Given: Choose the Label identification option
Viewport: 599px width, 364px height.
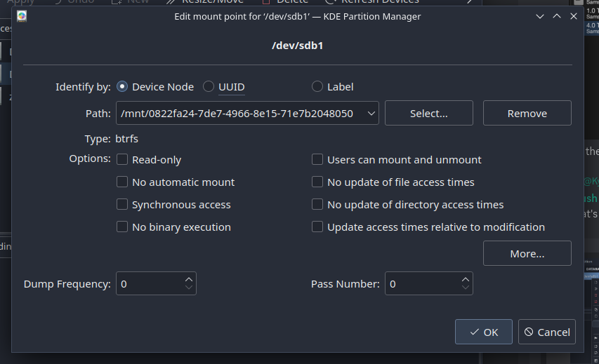Looking at the screenshot, I should [x=317, y=87].
